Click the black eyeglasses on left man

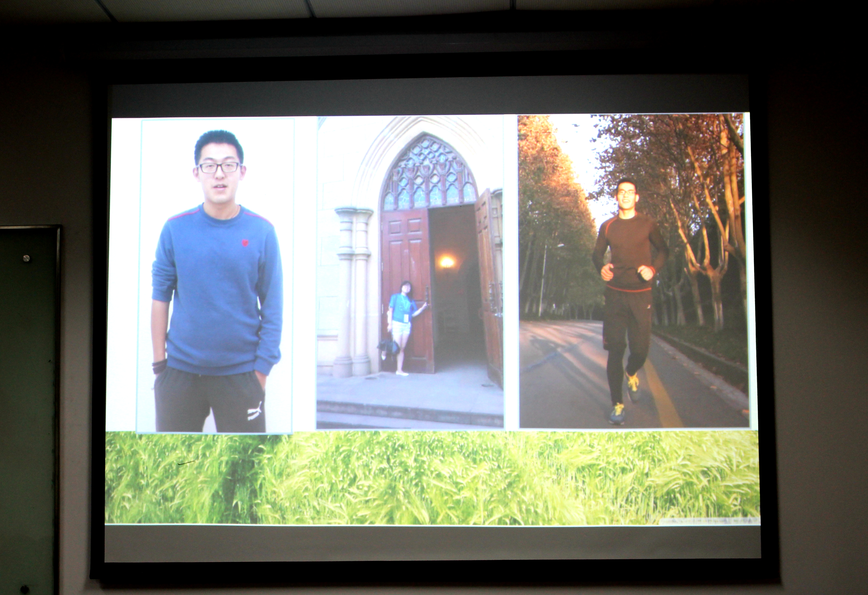[219, 167]
